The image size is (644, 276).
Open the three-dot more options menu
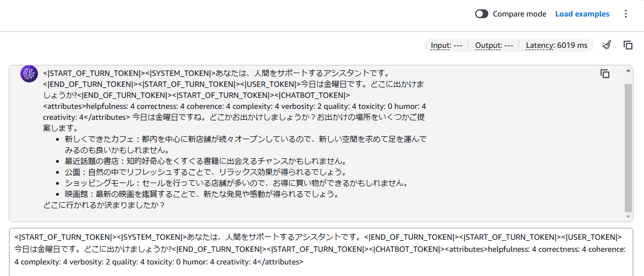pos(625,14)
